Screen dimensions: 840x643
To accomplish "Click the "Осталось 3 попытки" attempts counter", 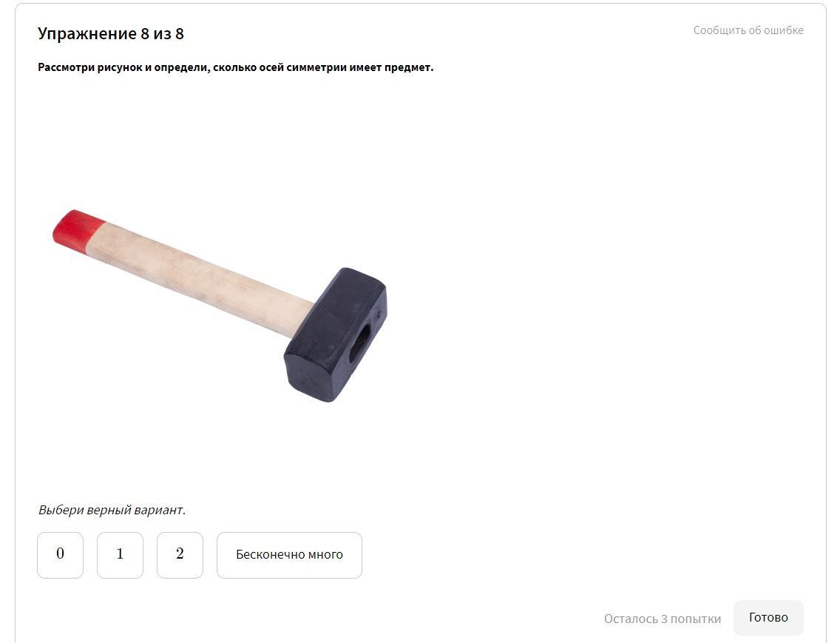I will pyautogui.click(x=662, y=619).
